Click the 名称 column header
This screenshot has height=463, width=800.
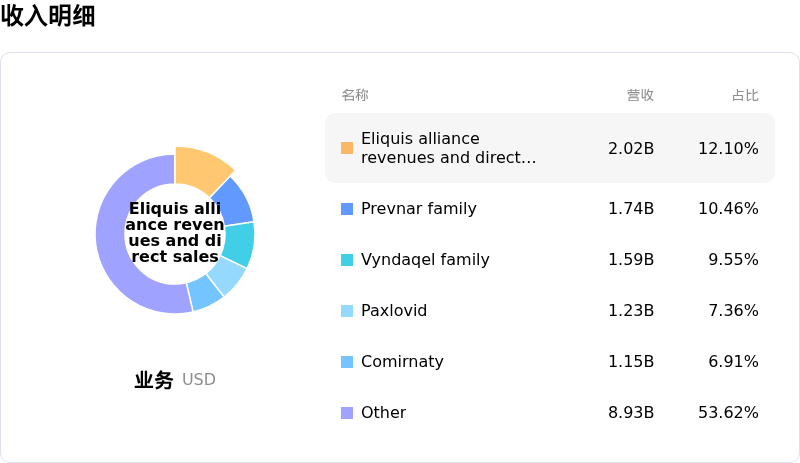coord(355,95)
